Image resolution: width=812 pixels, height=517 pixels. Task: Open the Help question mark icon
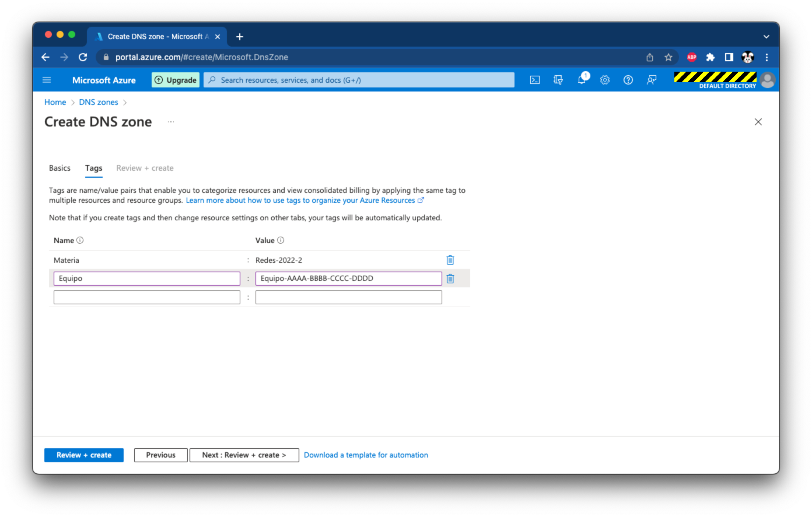click(628, 80)
